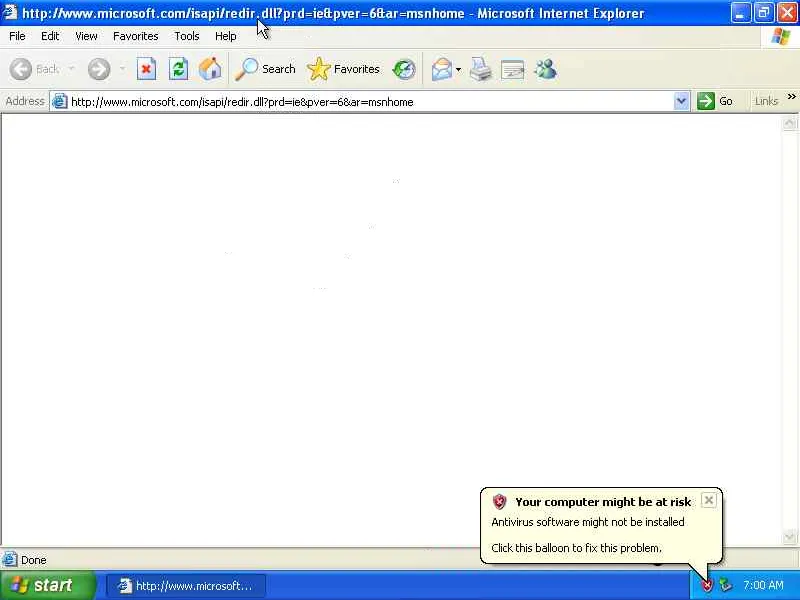Open the Tools menu
Viewport: 800px width, 600px height.
(187, 36)
